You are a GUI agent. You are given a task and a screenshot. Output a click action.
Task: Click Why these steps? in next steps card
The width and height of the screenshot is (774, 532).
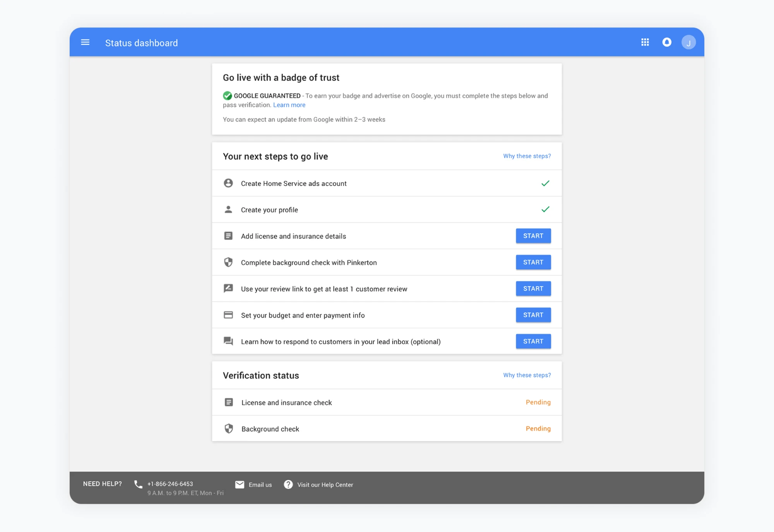527,156
